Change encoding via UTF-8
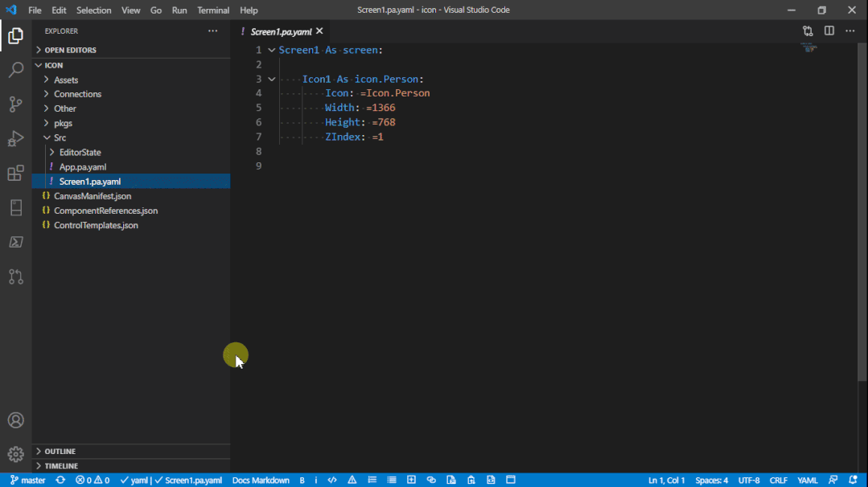This screenshot has width=868, height=487. (x=748, y=480)
